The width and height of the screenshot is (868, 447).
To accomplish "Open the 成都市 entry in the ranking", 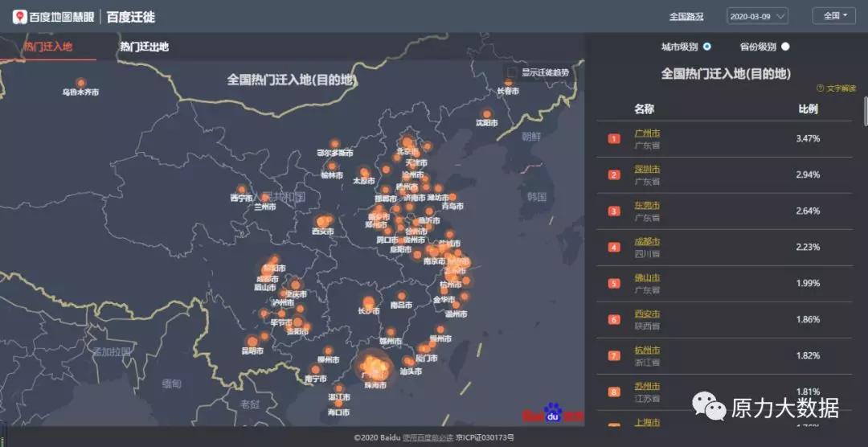I will pyautogui.click(x=647, y=241).
